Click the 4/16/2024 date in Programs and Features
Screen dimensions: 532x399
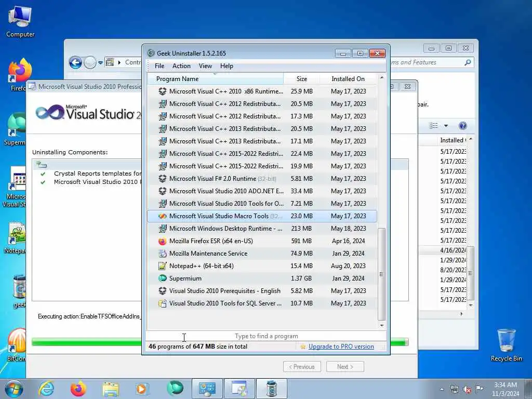[x=453, y=250]
